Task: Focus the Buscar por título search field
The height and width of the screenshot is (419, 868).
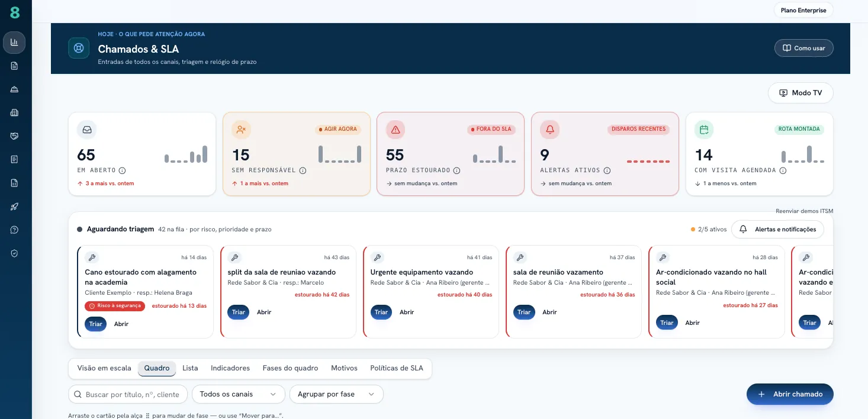Action: click(x=128, y=394)
